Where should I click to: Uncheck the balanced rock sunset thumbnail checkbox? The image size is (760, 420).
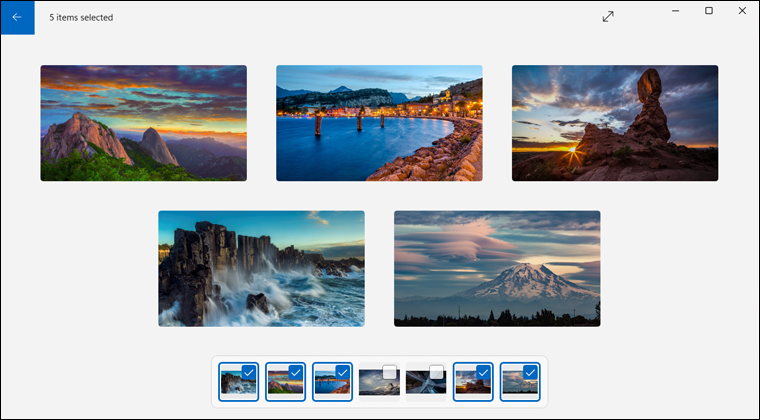pos(484,372)
